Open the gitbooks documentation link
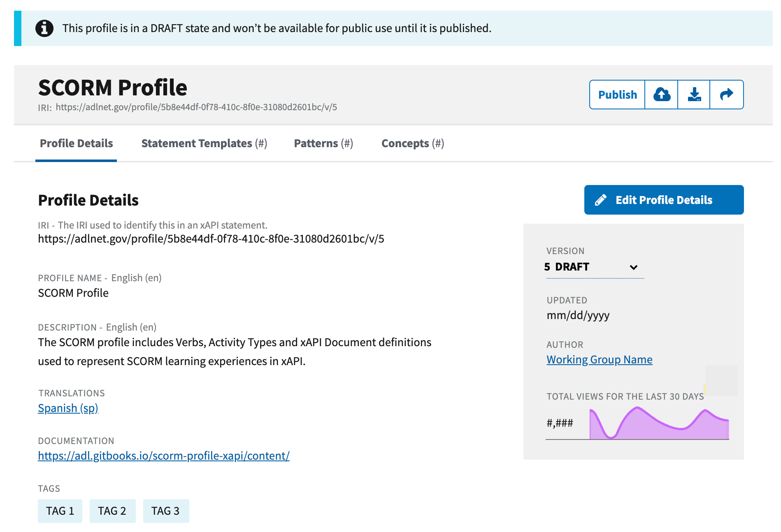Image resolution: width=781 pixels, height=532 pixels. [x=164, y=456]
